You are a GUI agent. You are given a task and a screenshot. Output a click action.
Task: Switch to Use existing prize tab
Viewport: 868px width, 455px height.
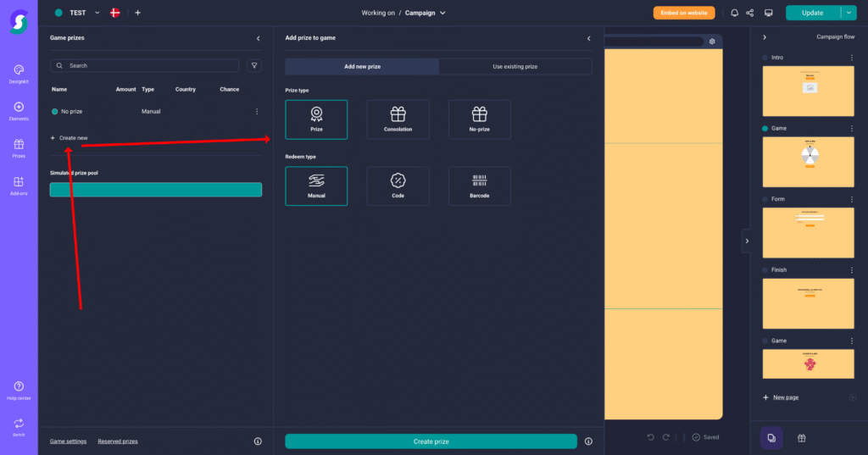click(x=515, y=66)
